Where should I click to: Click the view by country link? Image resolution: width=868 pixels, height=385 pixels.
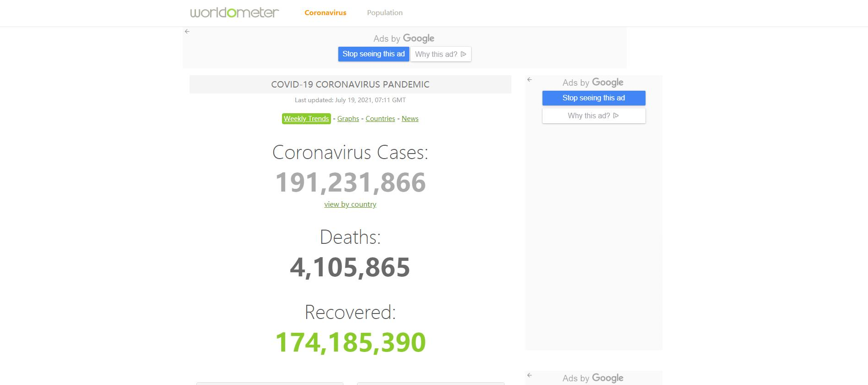350,204
